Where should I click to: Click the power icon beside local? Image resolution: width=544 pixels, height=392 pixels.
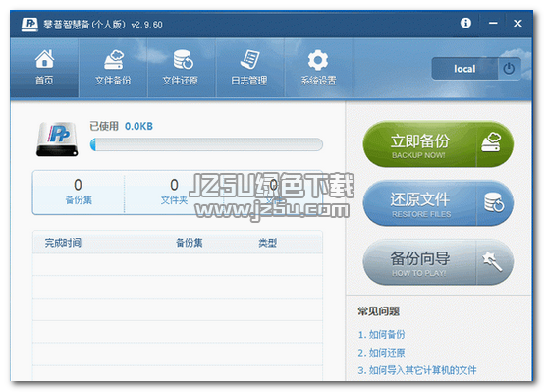click(509, 69)
